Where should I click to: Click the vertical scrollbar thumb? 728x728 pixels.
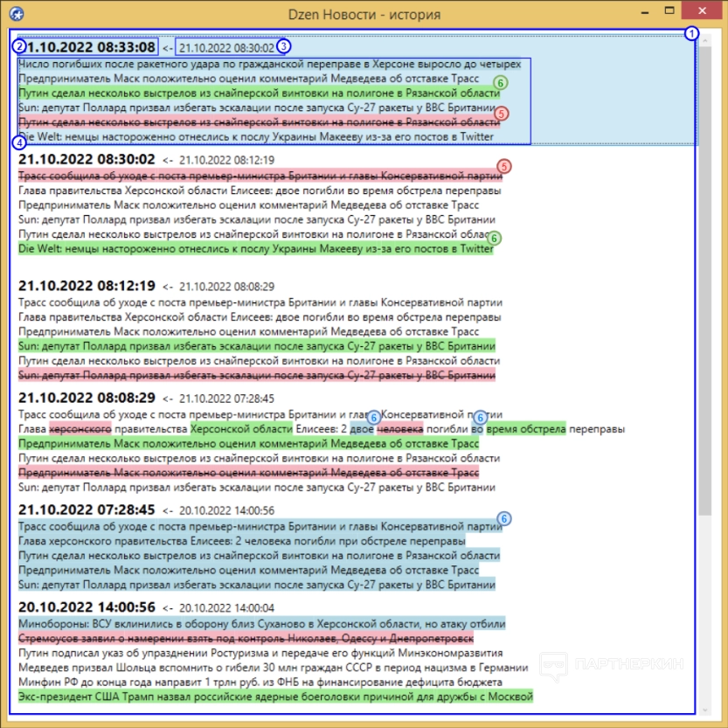point(704,281)
